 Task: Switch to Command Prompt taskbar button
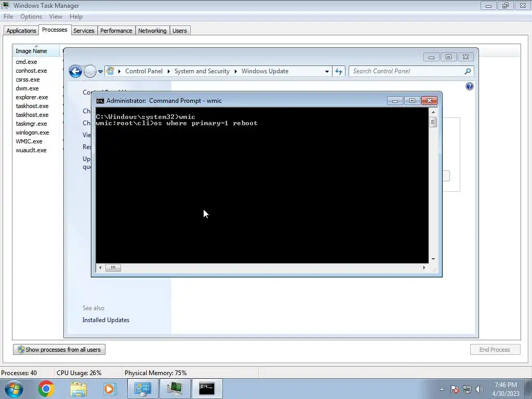coord(207,389)
